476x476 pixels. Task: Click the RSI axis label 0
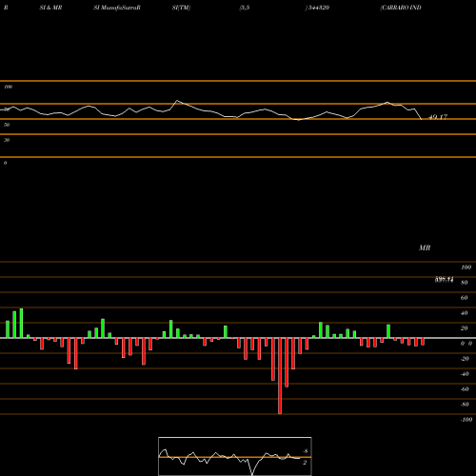point(5,163)
